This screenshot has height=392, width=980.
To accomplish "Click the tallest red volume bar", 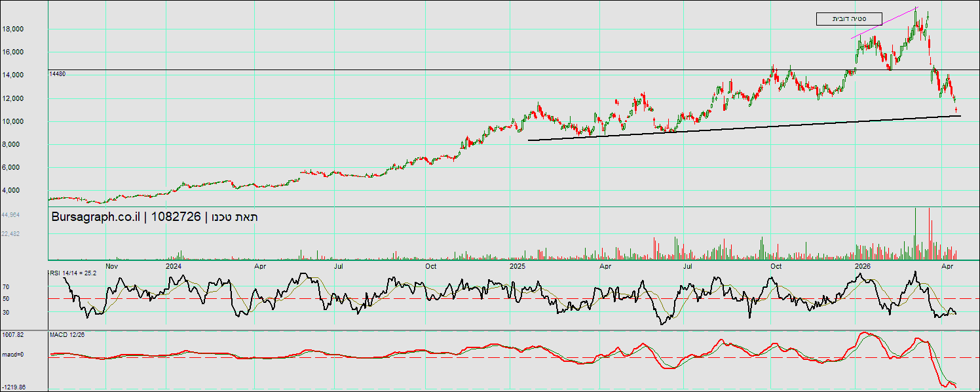I will [x=929, y=233].
